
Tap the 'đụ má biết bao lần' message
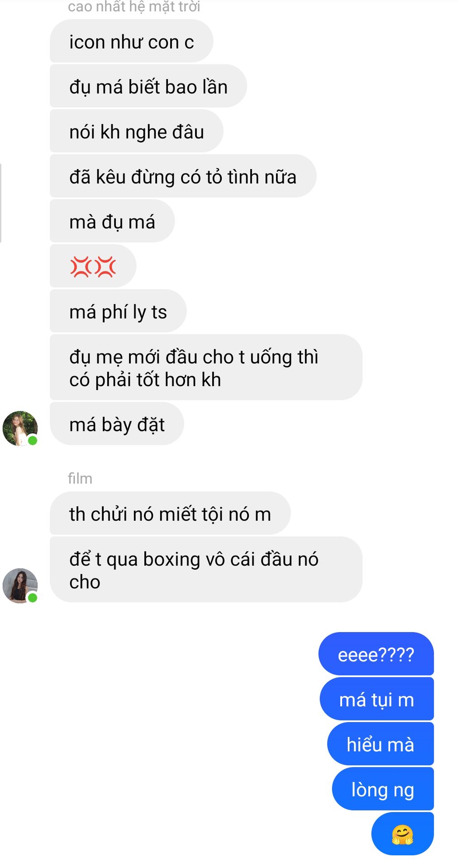148,86
